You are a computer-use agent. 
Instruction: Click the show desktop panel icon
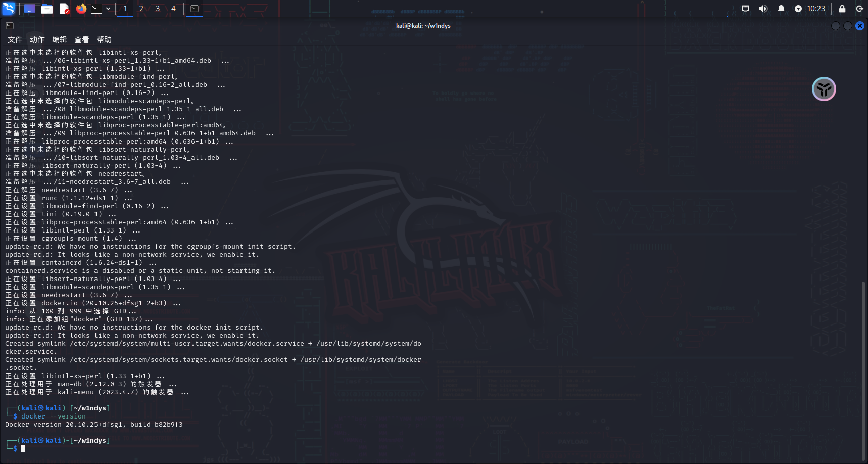click(x=30, y=9)
